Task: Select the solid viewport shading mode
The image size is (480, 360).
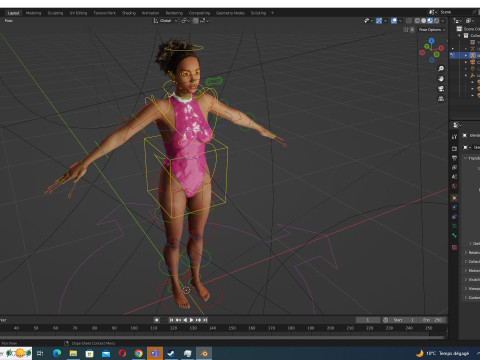Action: pos(423,21)
